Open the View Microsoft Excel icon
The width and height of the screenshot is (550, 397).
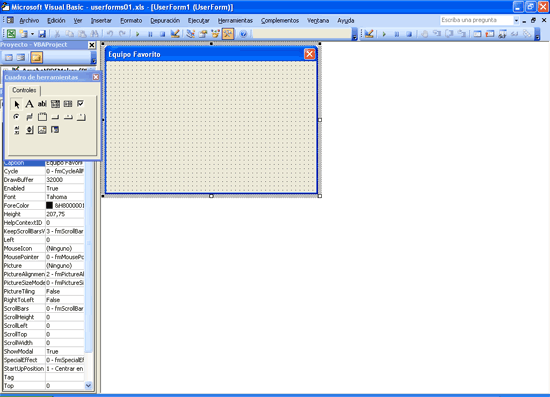pyautogui.click(x=11, y=34)
